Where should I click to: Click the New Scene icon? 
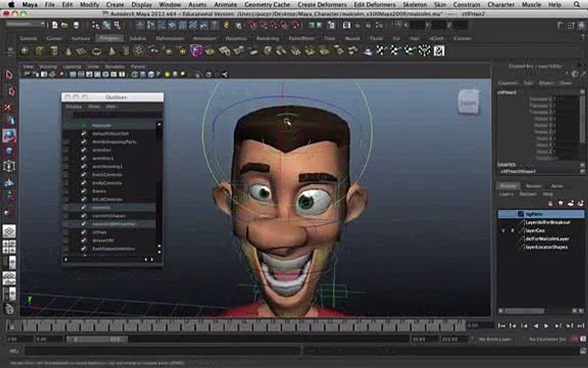tap(55, 25)
